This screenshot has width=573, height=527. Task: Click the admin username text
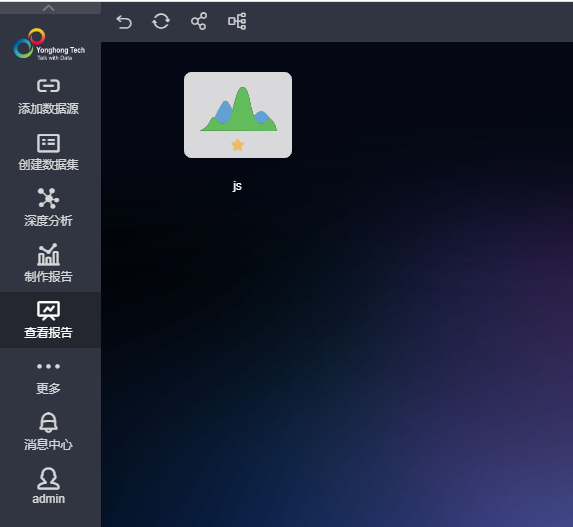(x=48, y=499)
